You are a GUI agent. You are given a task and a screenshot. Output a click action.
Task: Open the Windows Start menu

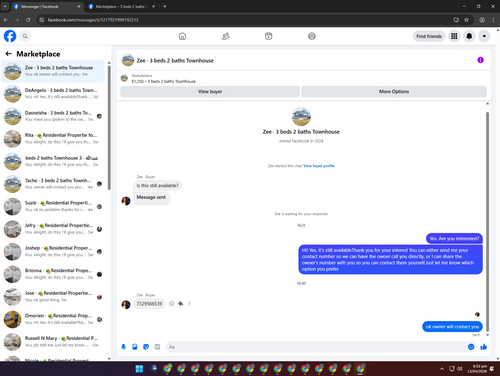point(139,369)
